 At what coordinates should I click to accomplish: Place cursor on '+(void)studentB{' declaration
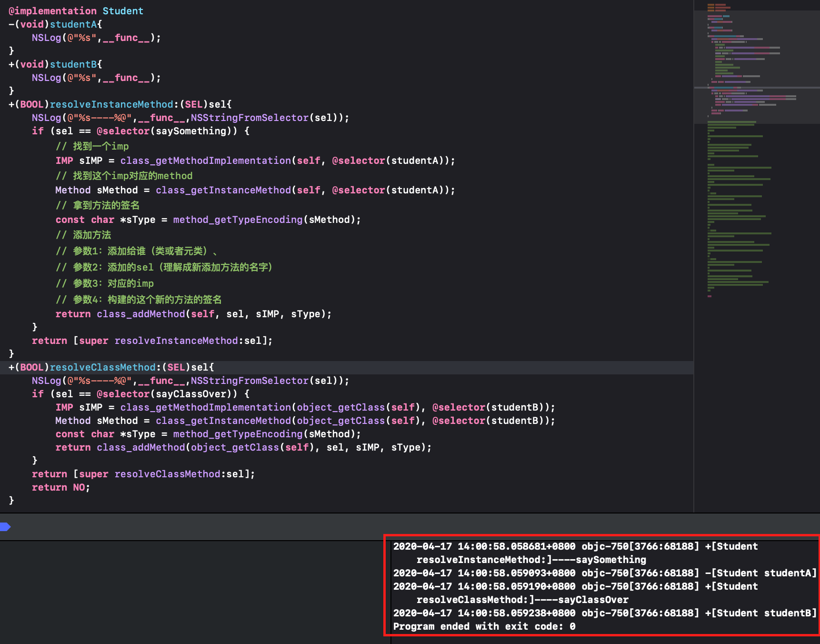point(55,64)
